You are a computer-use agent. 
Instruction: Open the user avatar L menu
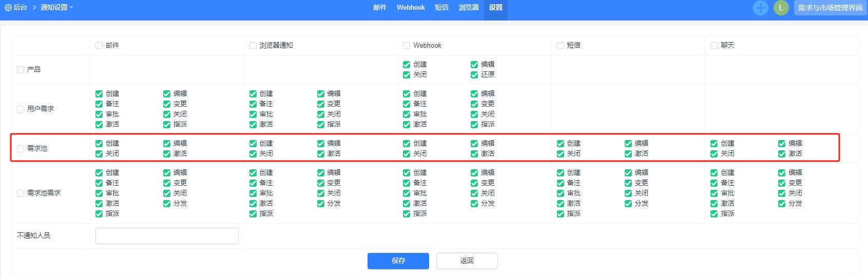(x=781, y=8)
